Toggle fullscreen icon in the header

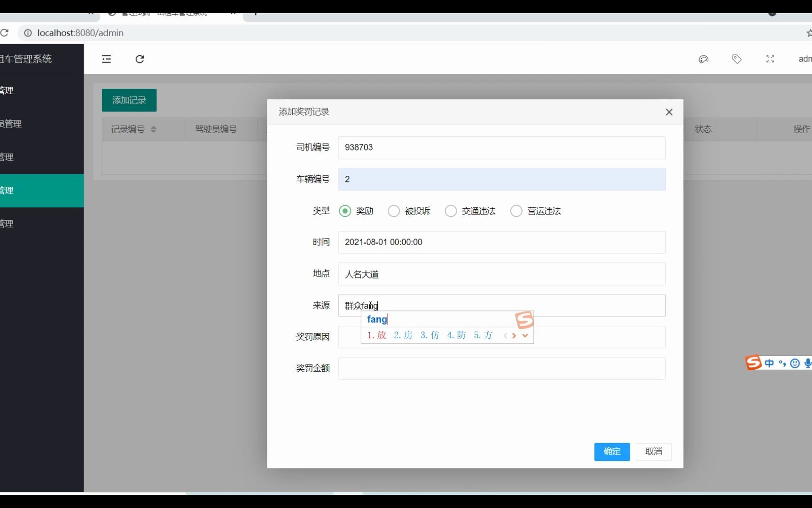(770, 59)
